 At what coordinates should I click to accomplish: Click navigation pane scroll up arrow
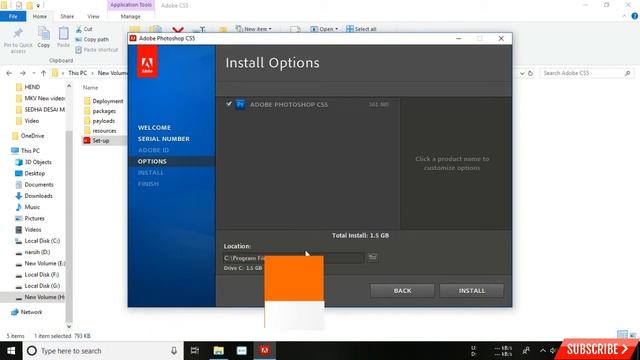(69, 86)
